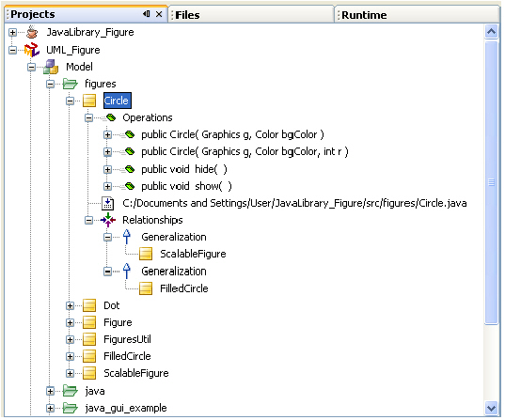Click the Circle class icon under figures
Image resolution: width=505 pixels, height=420 pixels.
tap(89, 101)
